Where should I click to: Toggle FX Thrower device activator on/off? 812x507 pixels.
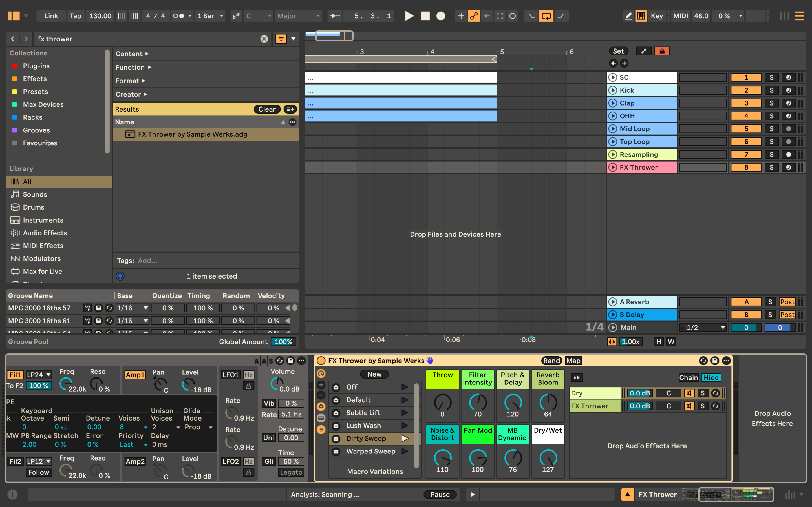tap(321, 361)
